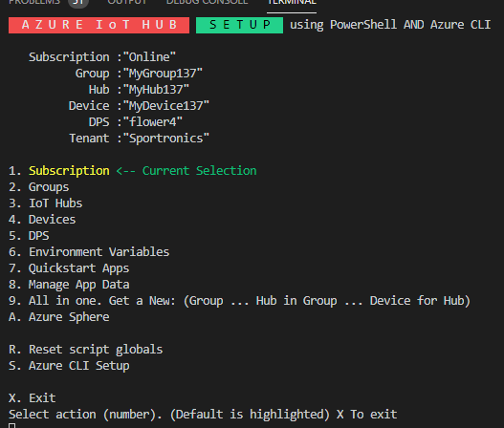Choose 8. Manage App Data
The image size is (504, 428).
point(69,285)
